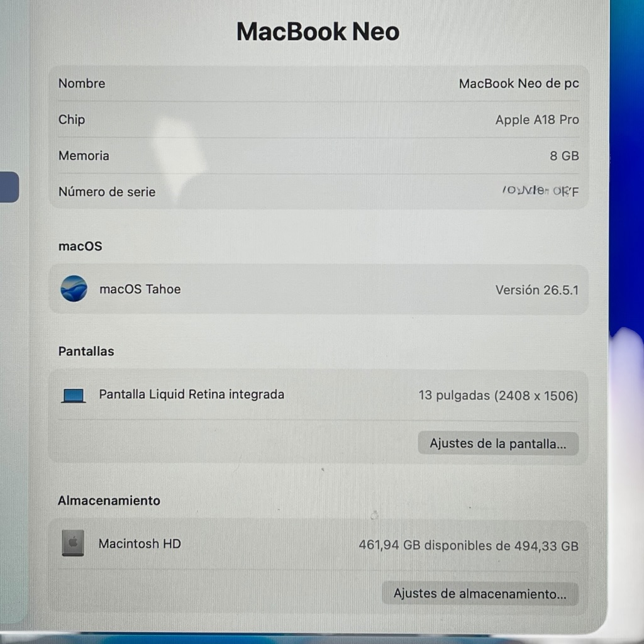Select the macOS Tahoe row label
Screen dimensions: 644x644
tap(140, 289)
